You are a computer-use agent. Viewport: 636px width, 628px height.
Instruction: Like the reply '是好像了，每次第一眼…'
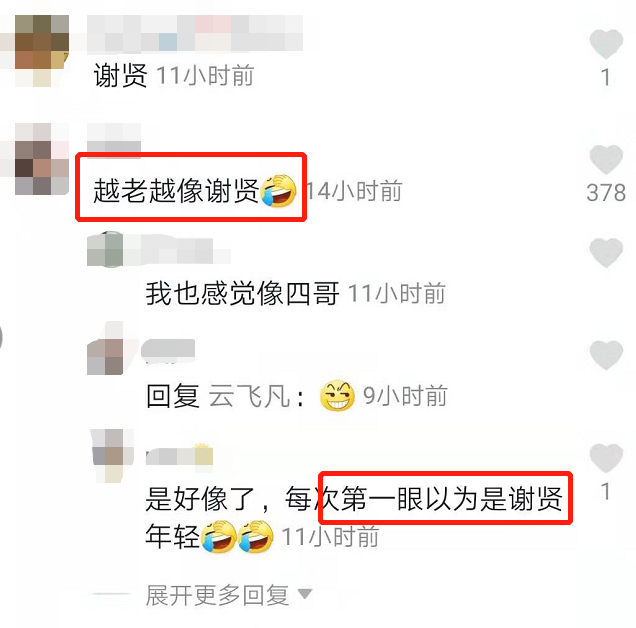tap(606, 458)
